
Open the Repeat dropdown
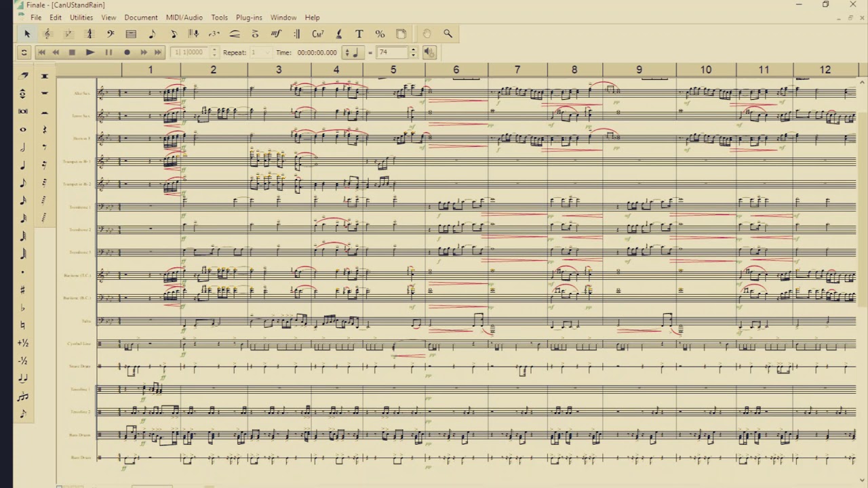tap(260, 52)
